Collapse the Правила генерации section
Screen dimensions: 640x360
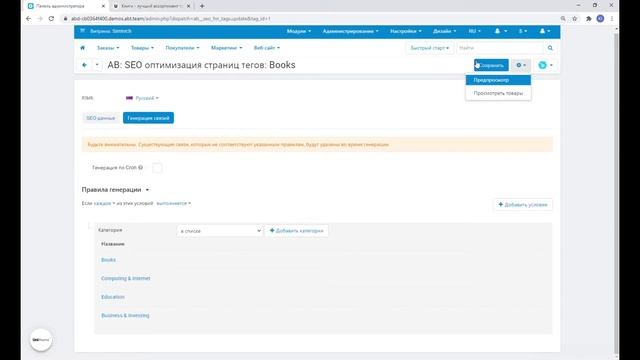pyautogui.click(x=115, y=189)
